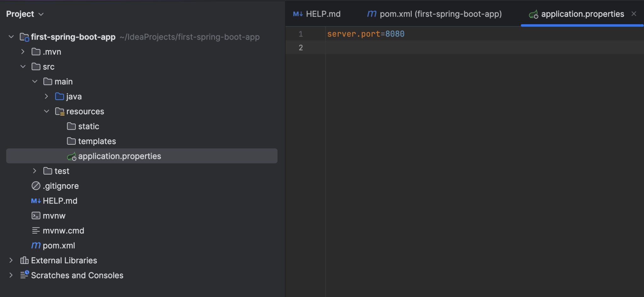The image size is (644, 297).
Task: Select the java folder in tree
Action: click(74, 97)
